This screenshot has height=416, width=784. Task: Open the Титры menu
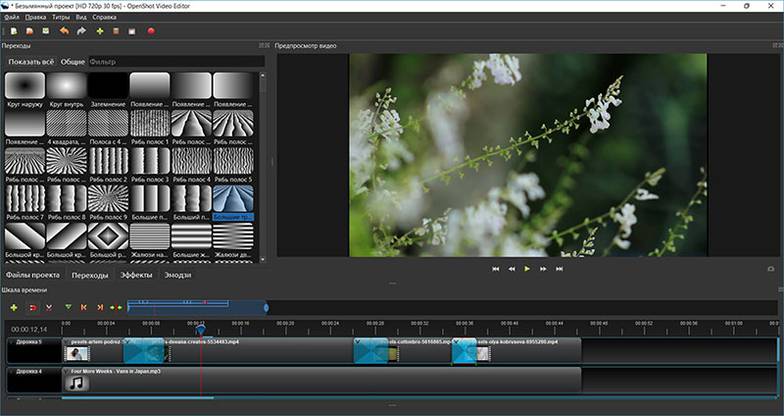pyautogui.click(x=61, y=17)
